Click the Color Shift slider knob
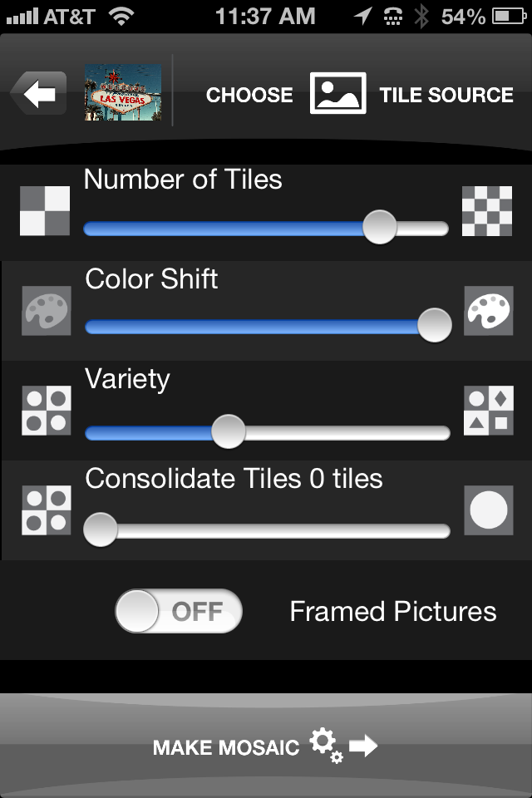This screenshot has width=532, height=798. (x=434, y=325)
